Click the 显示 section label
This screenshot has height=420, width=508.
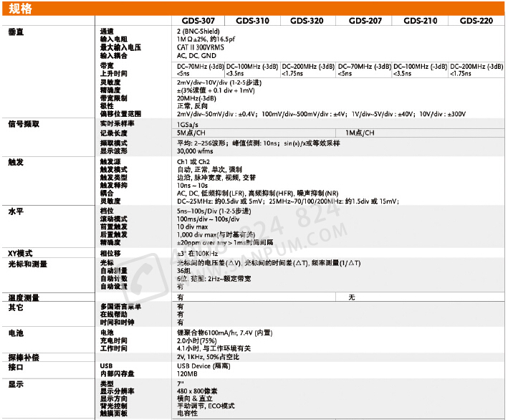16,385
